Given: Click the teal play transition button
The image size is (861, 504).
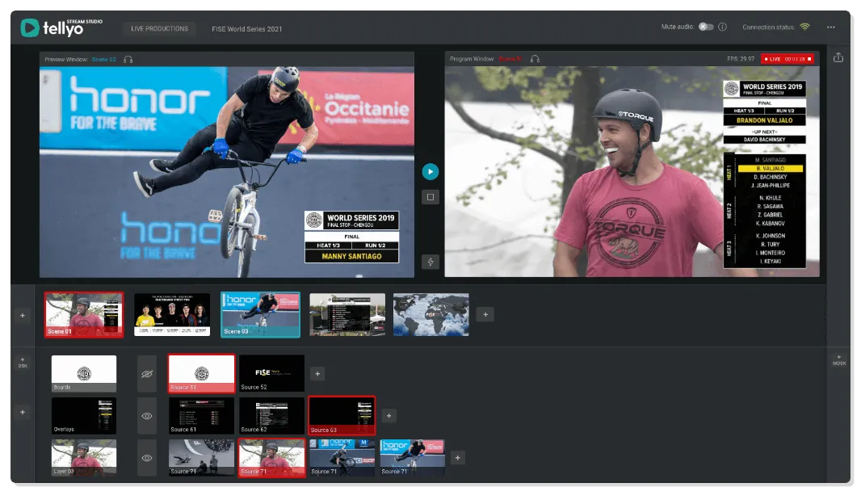Looking at the screenshot, I should tap(430, 171).
